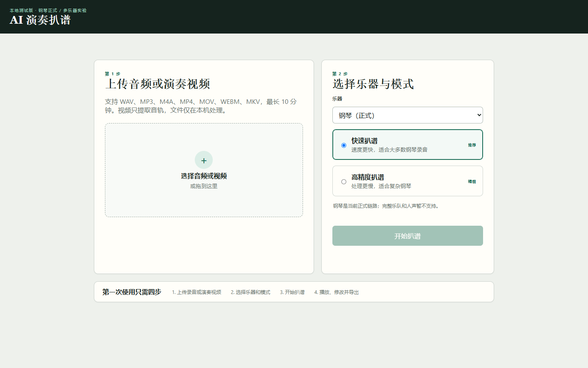
Task: Click step text 1. 上传录音或演奏视频
Action: (196, 292)
